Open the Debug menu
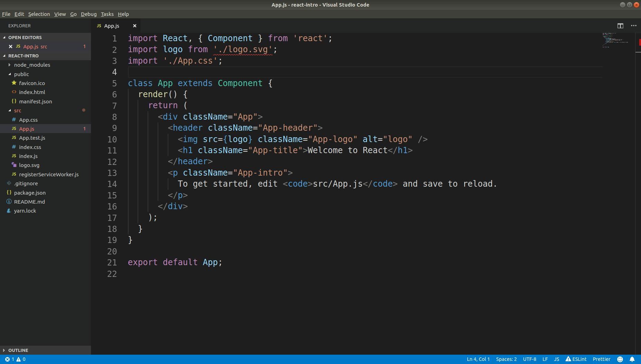 (89, 14)
